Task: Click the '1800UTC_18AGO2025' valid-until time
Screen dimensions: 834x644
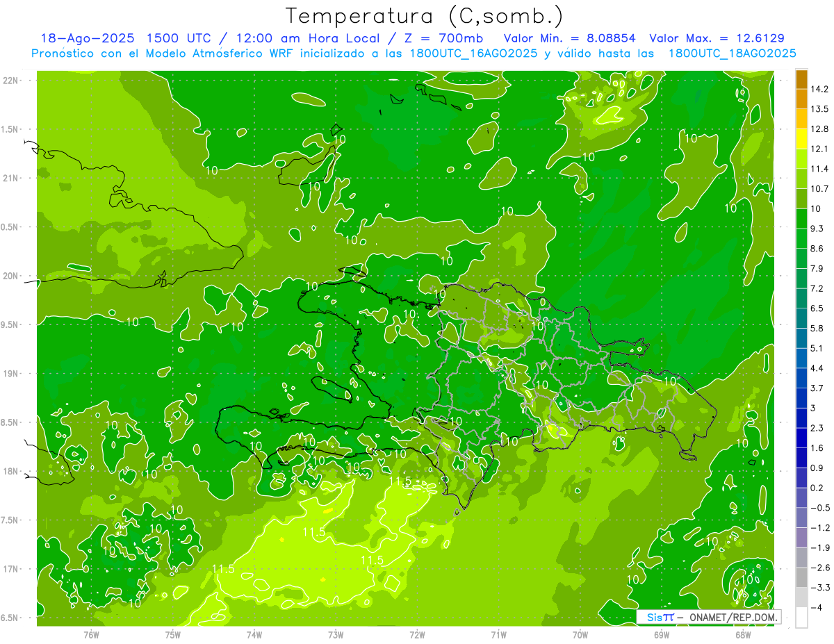Action: point(732,53)
